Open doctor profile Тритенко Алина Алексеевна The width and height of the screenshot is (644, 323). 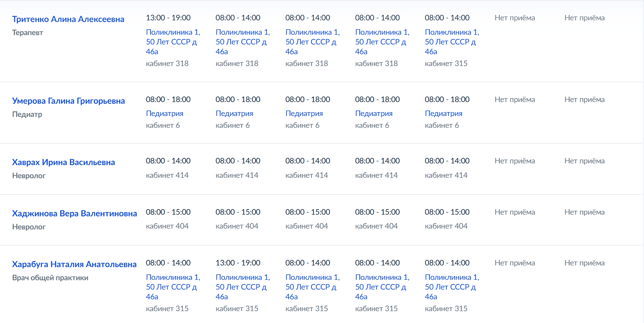tap(68, 19)
